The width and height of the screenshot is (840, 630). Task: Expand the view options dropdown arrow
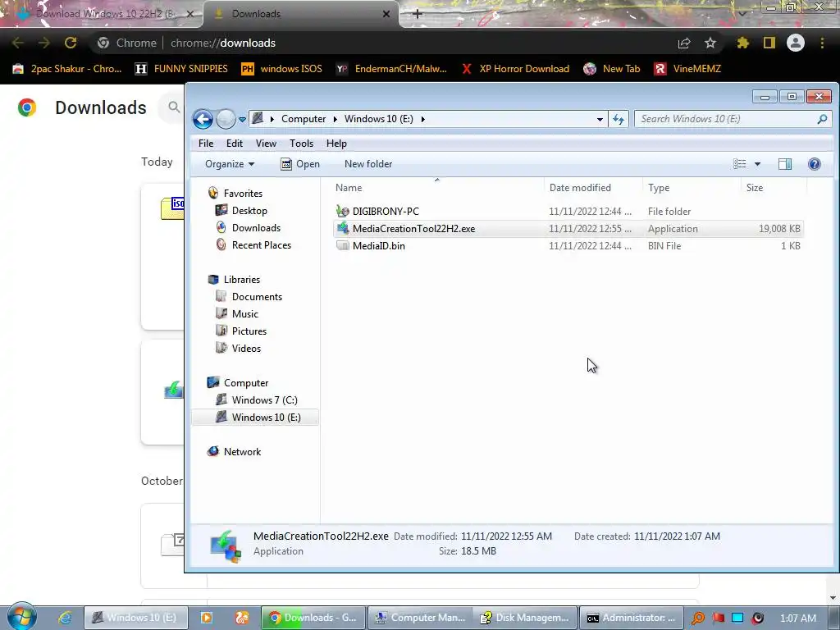click(757, 164)
